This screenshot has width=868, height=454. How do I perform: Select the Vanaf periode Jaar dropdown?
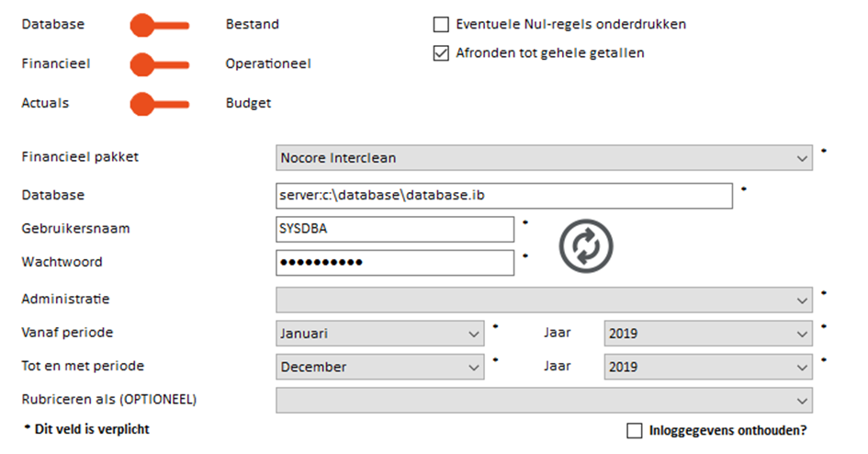[708, 334]
